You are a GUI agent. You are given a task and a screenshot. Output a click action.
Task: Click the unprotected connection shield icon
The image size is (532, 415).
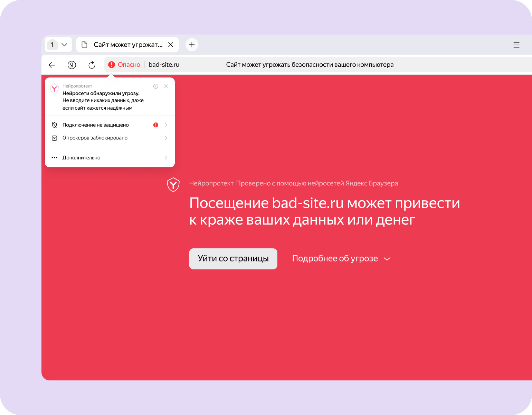coord(55,125)
